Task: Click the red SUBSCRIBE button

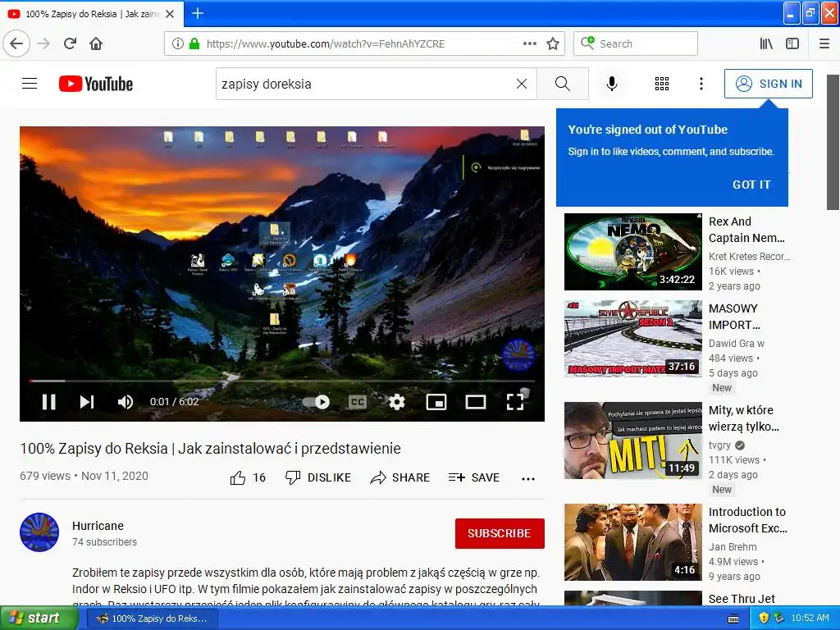Action: tap(500, 533)
